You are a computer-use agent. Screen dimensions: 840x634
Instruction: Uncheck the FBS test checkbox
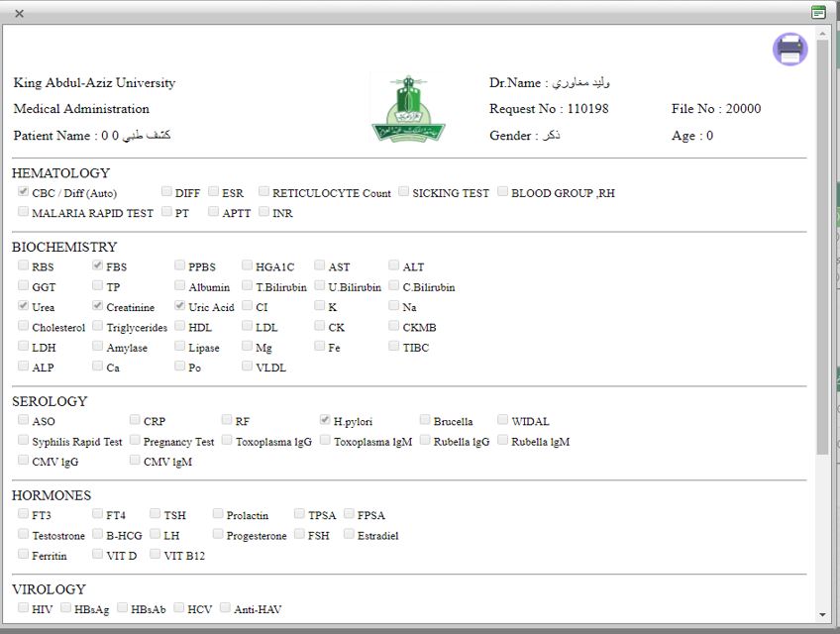98,266
